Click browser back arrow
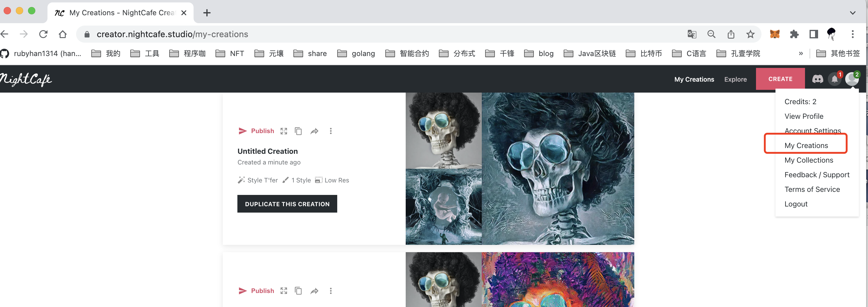Viewport: 868px width, 307px height. pos(5,34)
